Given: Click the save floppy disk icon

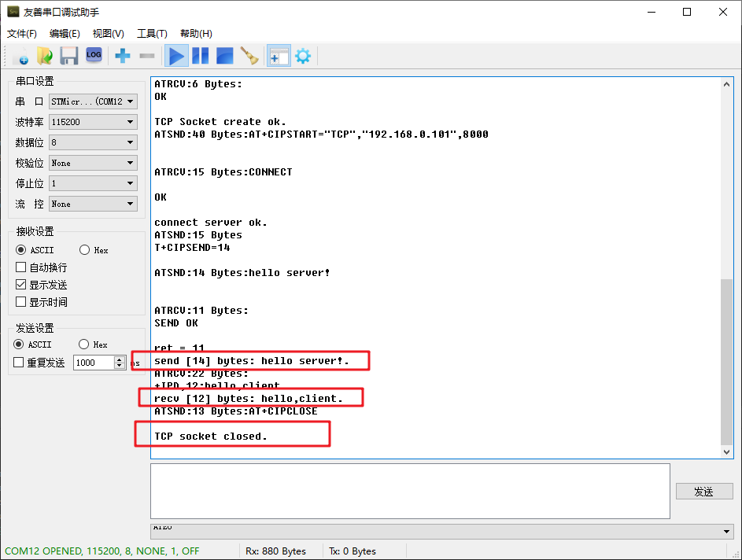Looking at the screenshot, I should [69, 56].
